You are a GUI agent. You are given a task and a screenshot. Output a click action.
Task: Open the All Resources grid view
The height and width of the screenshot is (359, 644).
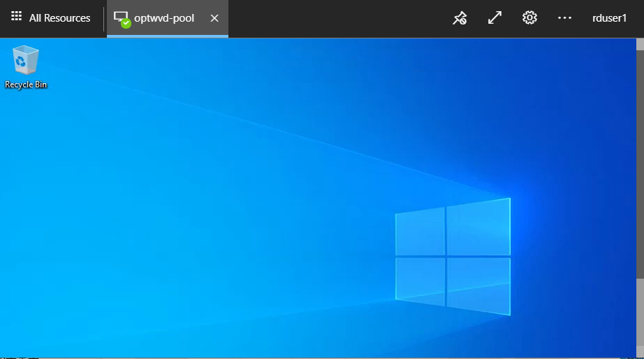[x=51, y=17]
